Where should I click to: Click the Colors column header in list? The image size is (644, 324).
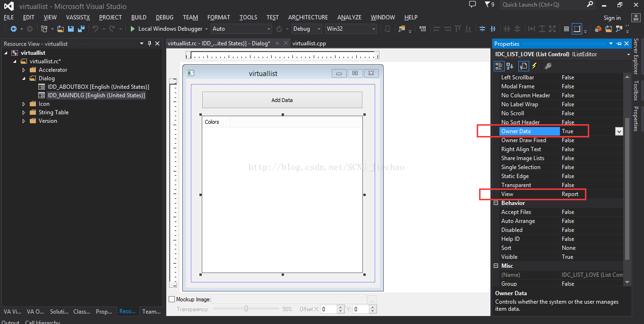tap(216, 122)
